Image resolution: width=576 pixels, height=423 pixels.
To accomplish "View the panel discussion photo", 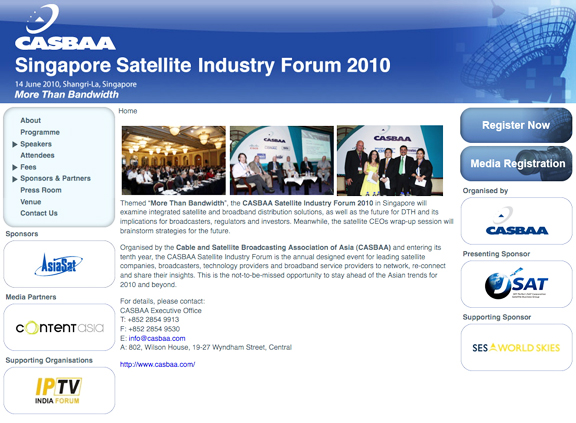I will (x=282, y=160).
